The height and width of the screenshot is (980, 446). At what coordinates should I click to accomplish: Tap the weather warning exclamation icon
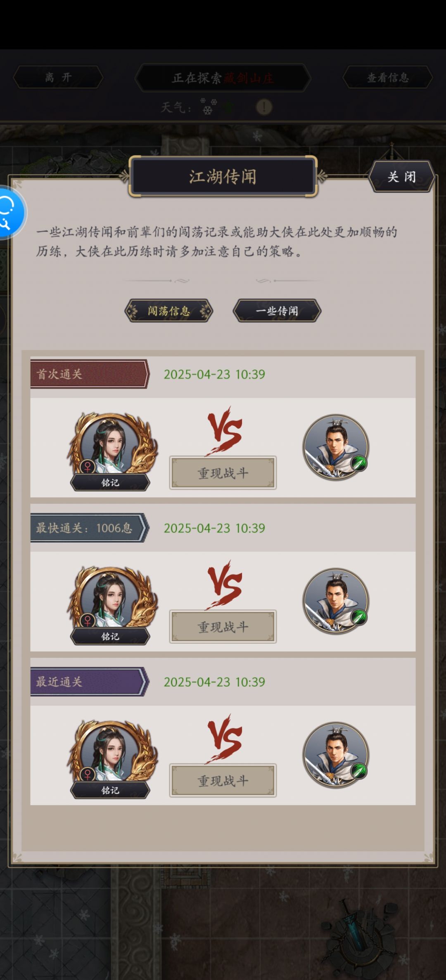point(264,107)
